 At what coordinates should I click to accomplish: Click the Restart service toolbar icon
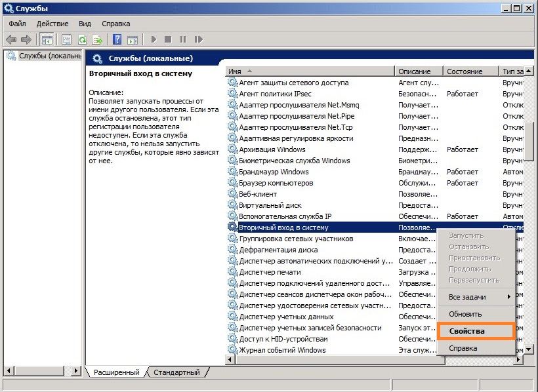[x=199, y=40]
